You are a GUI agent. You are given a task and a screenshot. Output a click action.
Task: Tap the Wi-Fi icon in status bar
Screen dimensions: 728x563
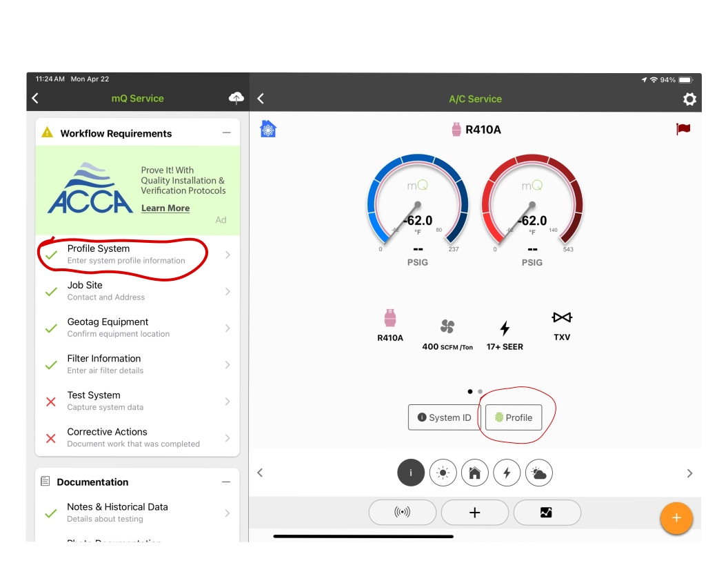click(x=654, y=80)
